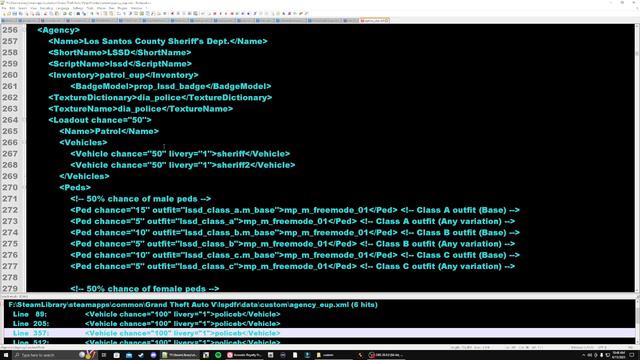
Task: Click the Print toolbar icon
Action: pyautogui.click(x=38, y=13)
